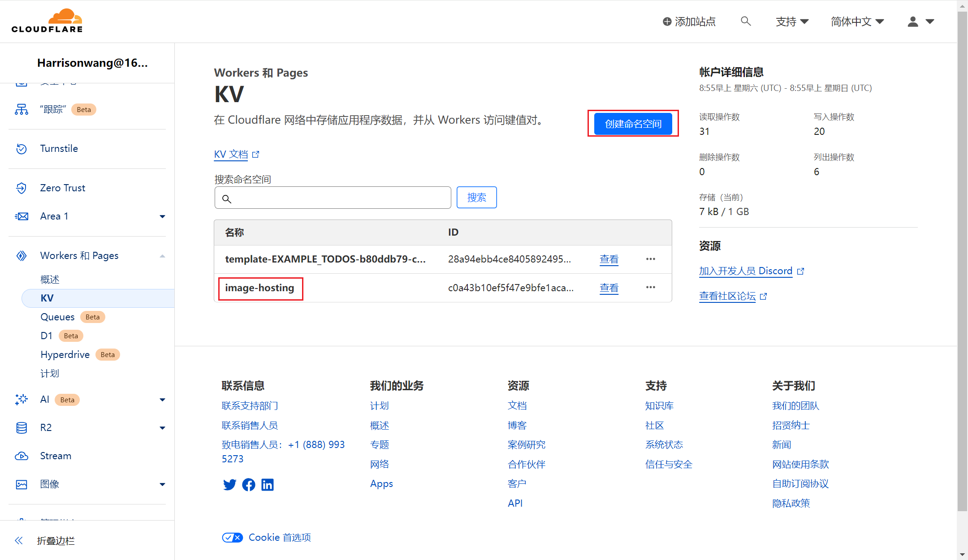Open LinkedIn social link icon

coord(268,485)
